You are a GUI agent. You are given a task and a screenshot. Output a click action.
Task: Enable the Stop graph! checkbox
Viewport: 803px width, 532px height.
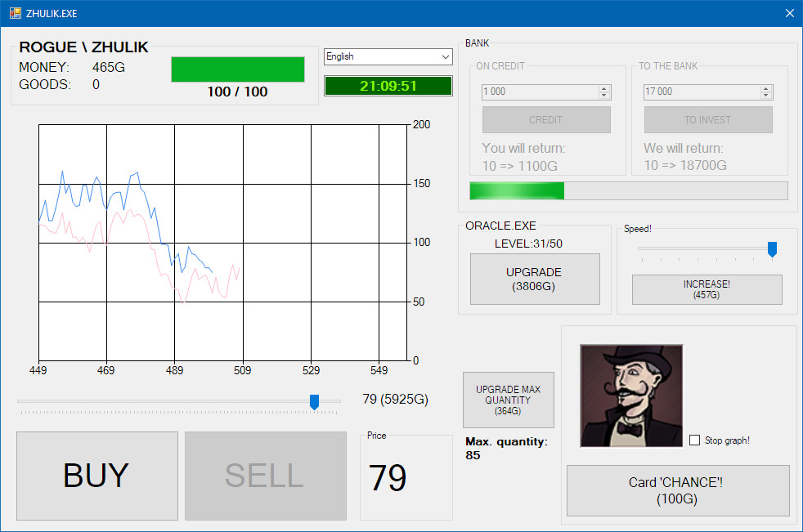pyautogui.click(x=694, y=440)
